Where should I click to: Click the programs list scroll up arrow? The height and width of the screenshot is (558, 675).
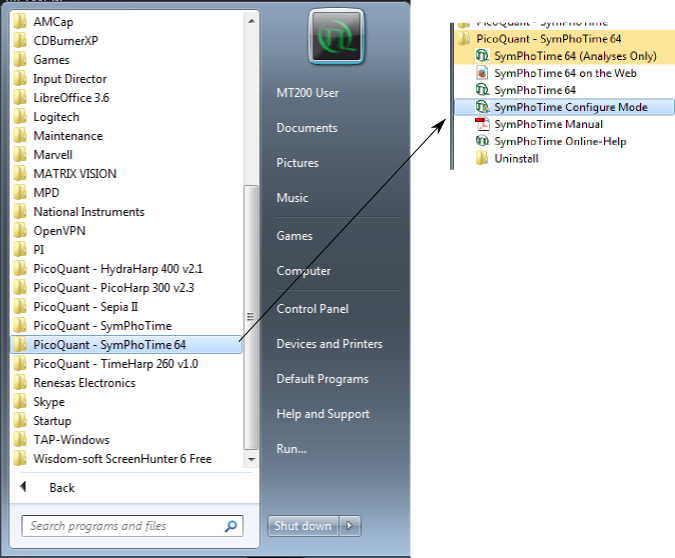251,21
